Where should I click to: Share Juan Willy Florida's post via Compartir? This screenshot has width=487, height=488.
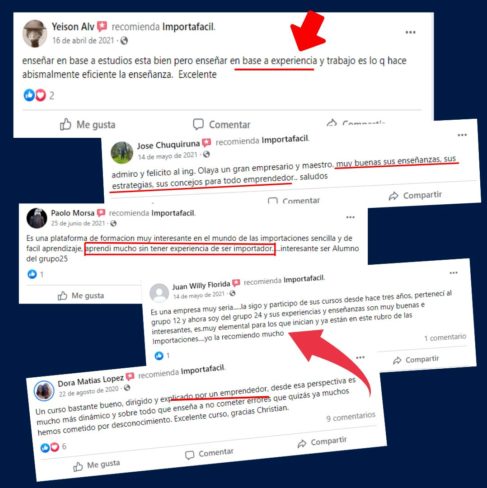(416, 360)
